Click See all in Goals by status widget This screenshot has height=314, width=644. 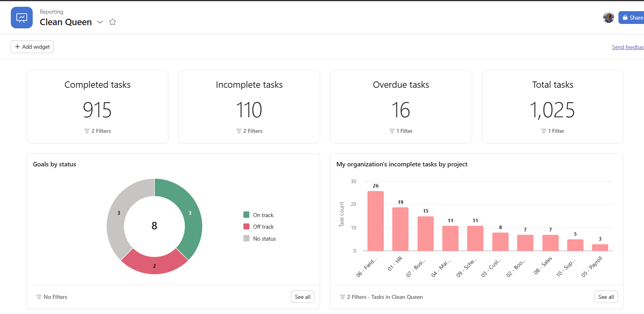[302, 297]
